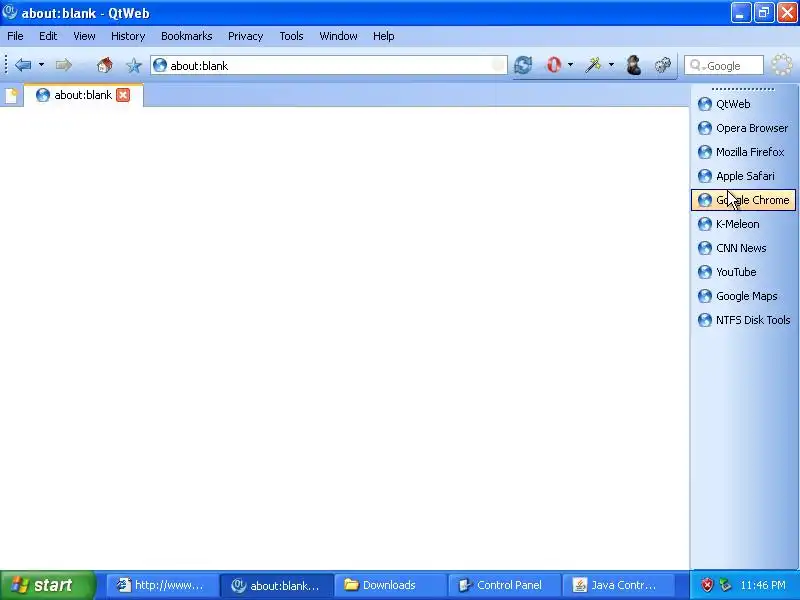Screen dimensions: 800x600
Task: Reload the page with the refresh icon
Action: 523,65
